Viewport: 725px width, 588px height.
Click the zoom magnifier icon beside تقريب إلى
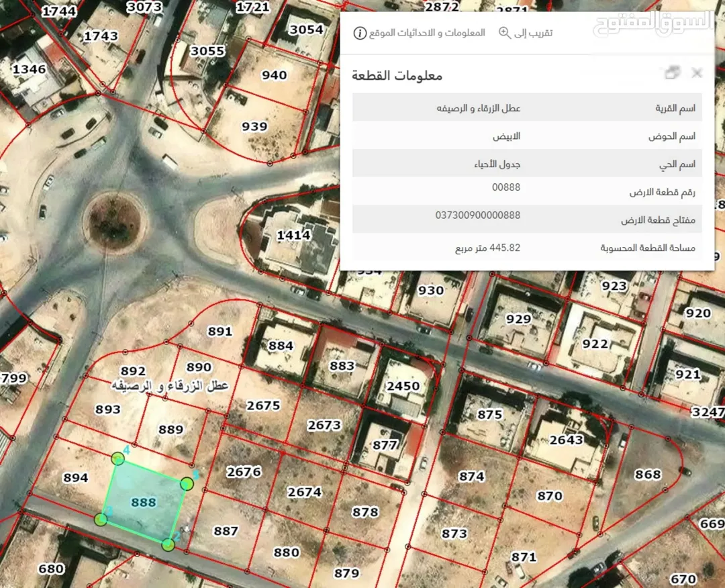(504, 33)
